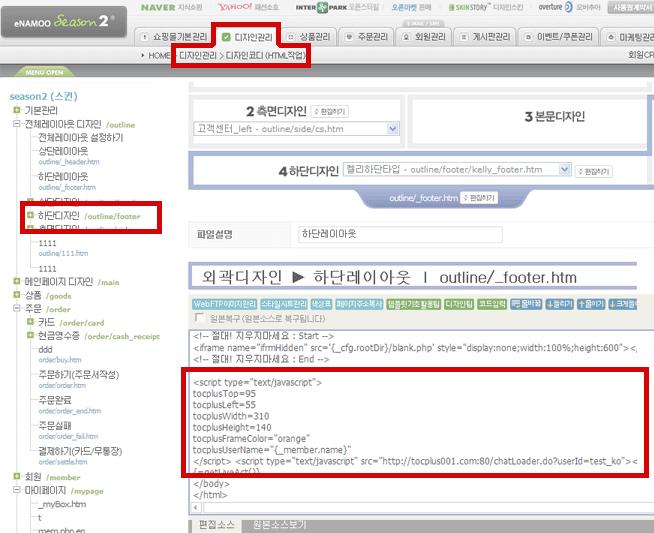Toggle the 원본복구 checkbox
The width and height of the screenshot is (654, 533).
pyautogui.click(x=197, y=318)
